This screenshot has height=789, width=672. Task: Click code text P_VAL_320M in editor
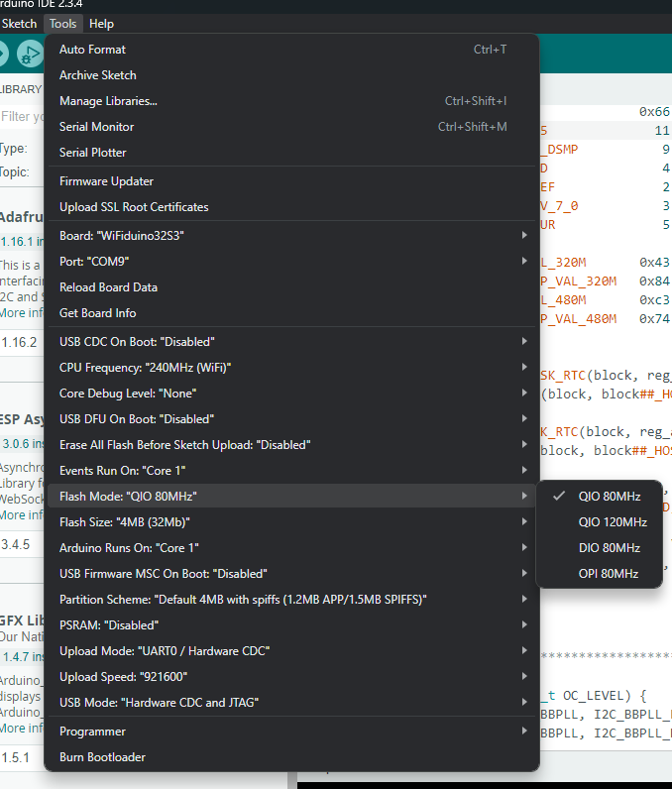[579, 281]
